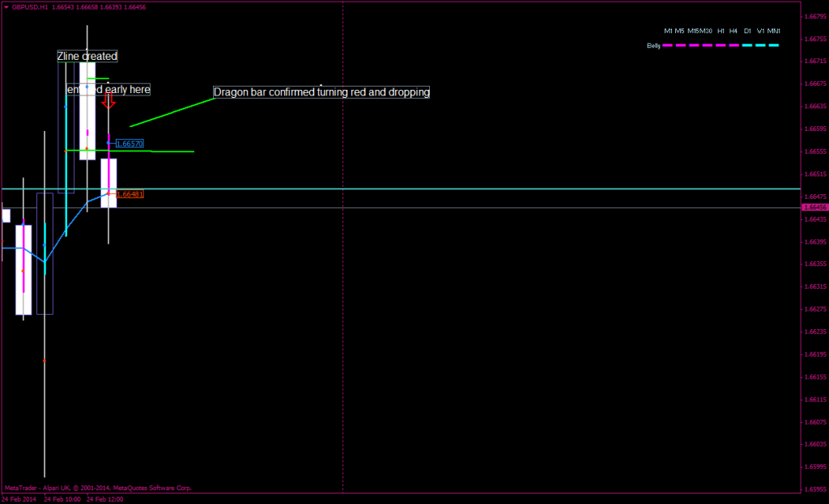The height and width of the screenshot is (504, 829).
Task: Click the 24 Feb 10:00 time axis label
Action: (x=62, y=499)
